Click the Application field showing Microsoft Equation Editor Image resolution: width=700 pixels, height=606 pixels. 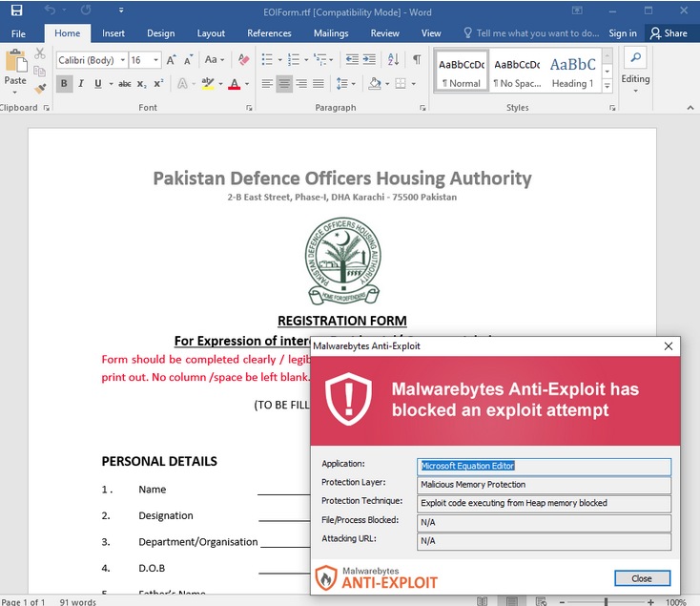tap(544, 467)
